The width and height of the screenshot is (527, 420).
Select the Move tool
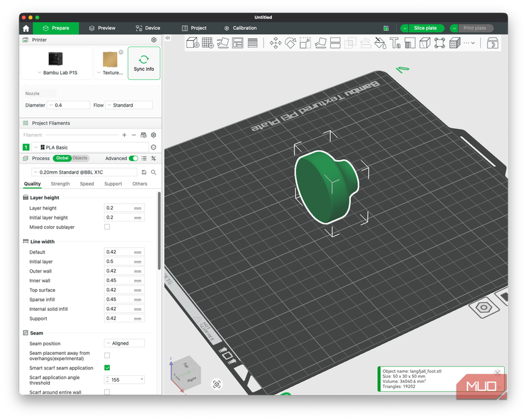click(275, 43)
